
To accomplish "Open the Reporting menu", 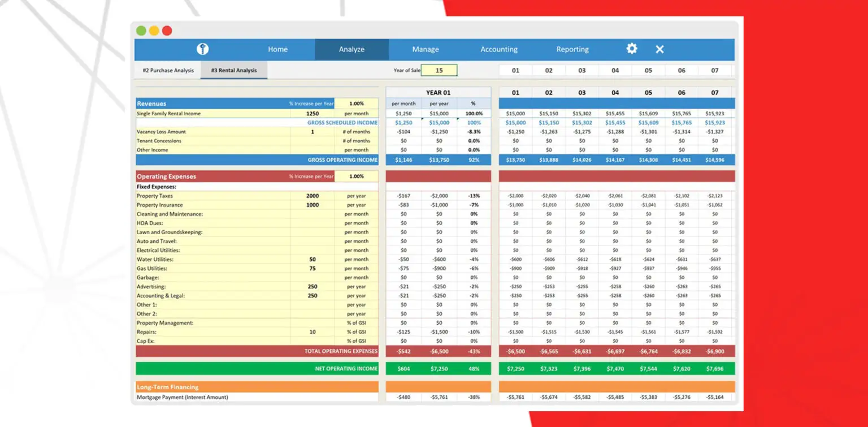I will (572, 49).
